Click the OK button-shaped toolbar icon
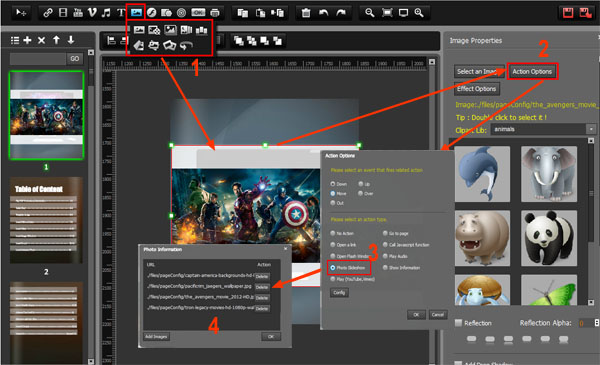This screenshot has width=600, height=365. point(198,13)
